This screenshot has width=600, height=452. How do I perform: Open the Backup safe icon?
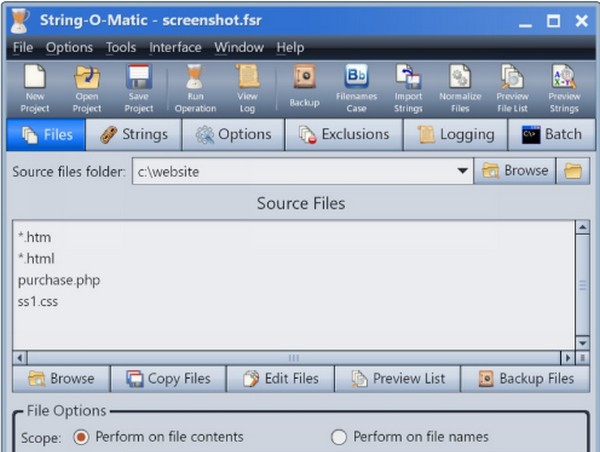304,86
